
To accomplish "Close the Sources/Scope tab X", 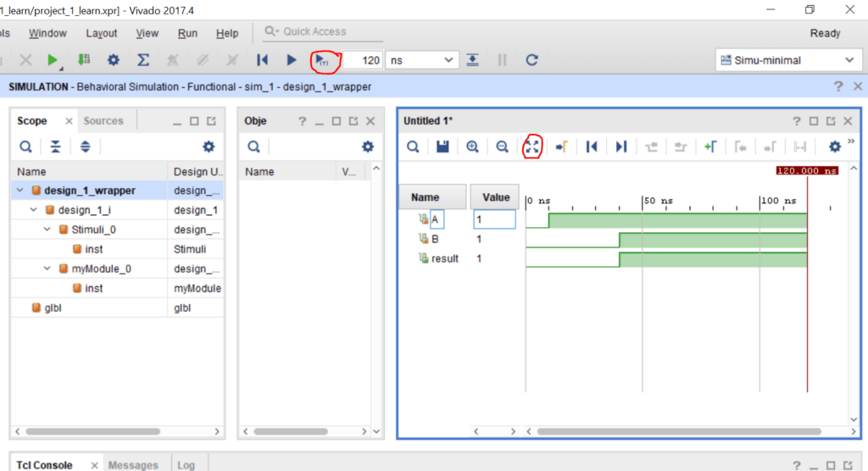I will point(69,120).
